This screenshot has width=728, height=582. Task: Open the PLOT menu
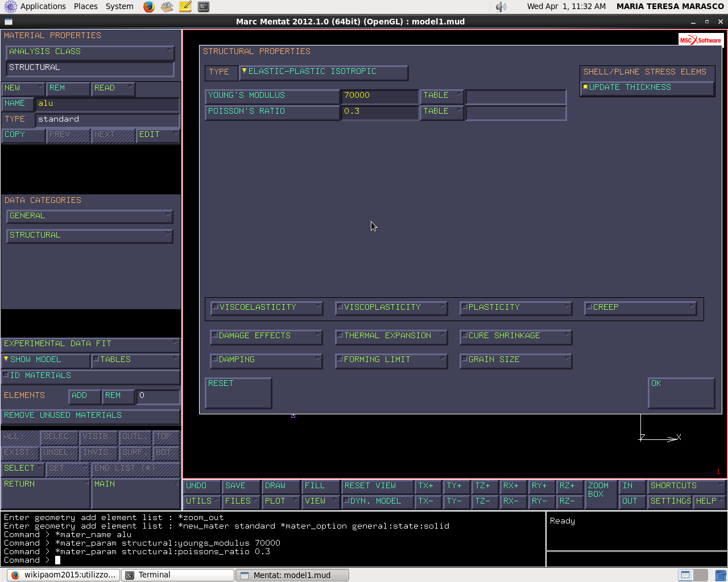[x=281, y=501]
